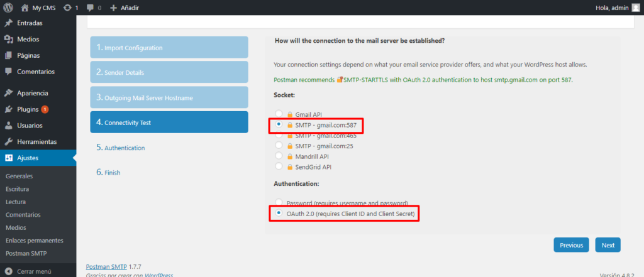Choose Password authentication option
Image resolution: width=644 pixels, height=277 pixels.
click(279, 202)
